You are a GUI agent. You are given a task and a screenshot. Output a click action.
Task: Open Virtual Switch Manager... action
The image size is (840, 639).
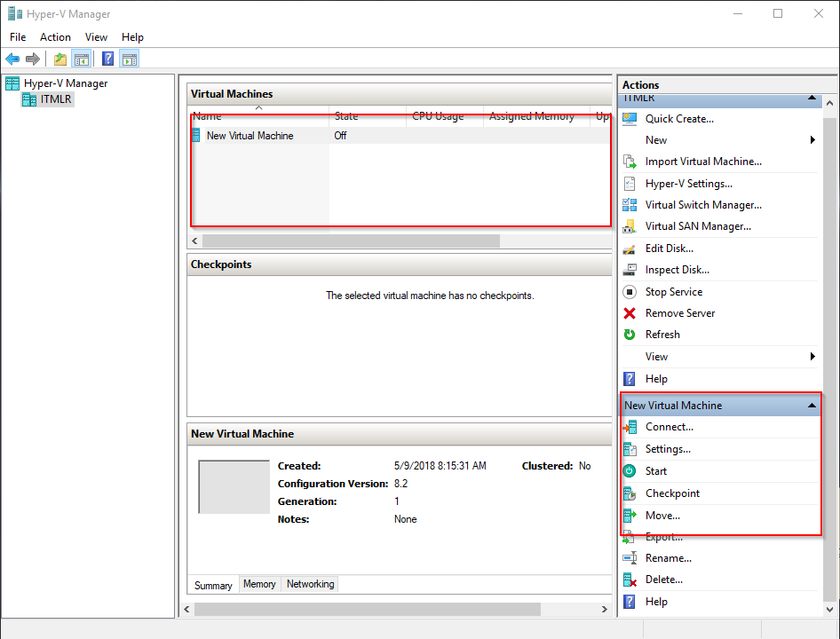[x=703, y=205]
